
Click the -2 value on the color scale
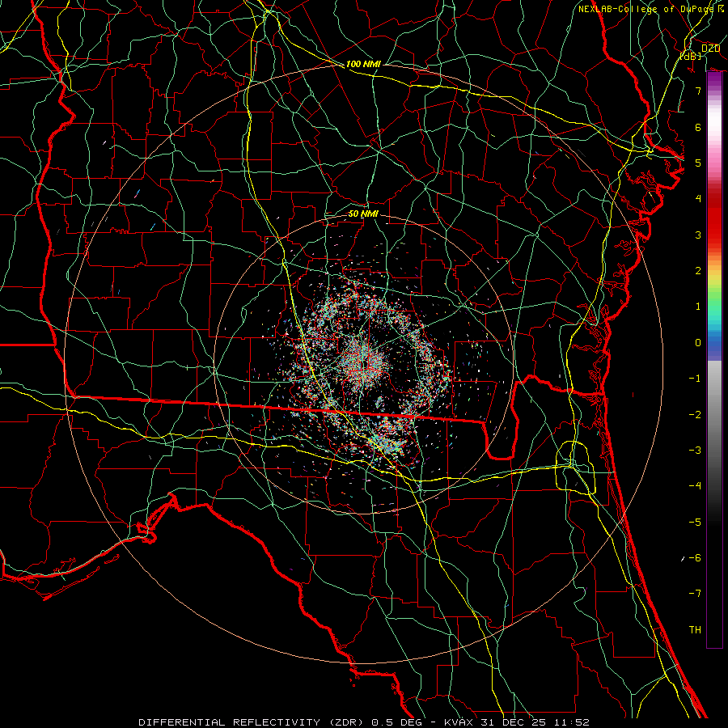(695, 415)
